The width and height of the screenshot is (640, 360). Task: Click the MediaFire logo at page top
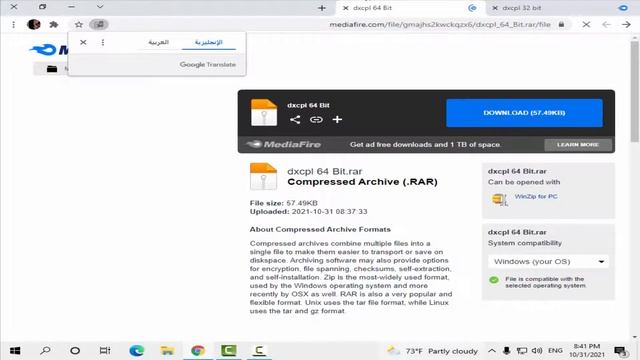[49, 50]
